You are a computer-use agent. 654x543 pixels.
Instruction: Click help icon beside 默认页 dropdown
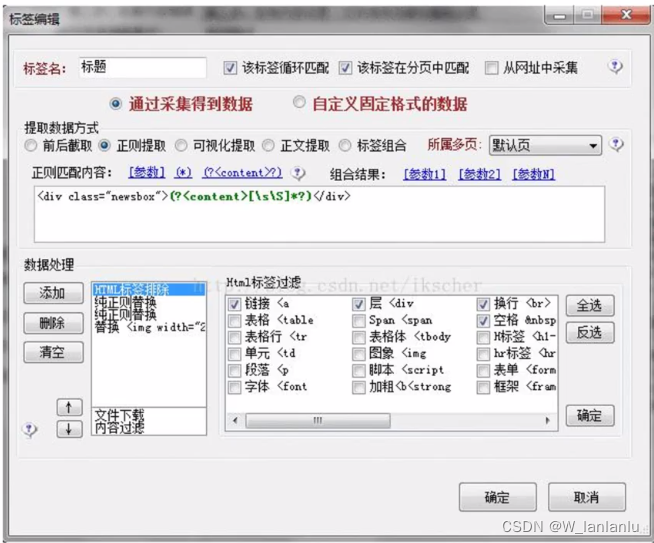point(616,145)
